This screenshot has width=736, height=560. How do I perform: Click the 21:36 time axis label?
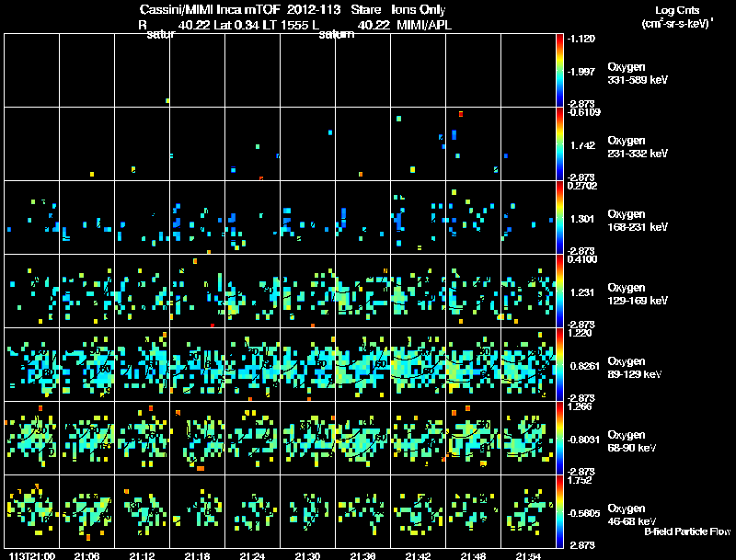[362, 556]
